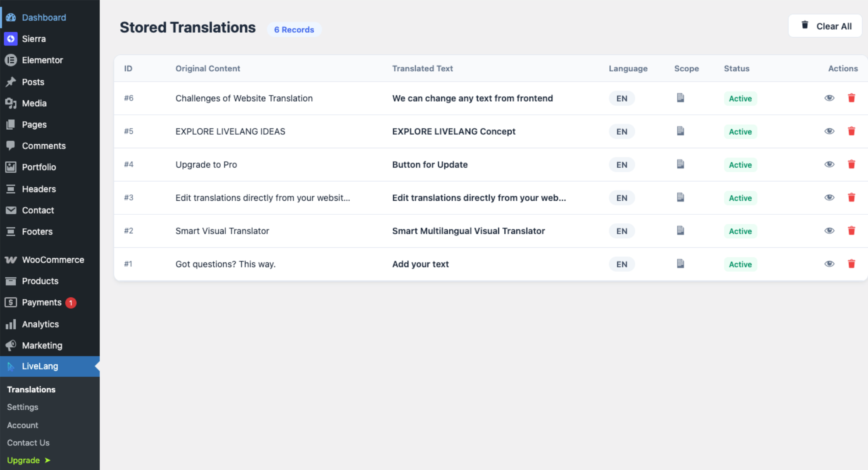Click the trash icon for translation #3
868x470 pixels.
(851, 197)
